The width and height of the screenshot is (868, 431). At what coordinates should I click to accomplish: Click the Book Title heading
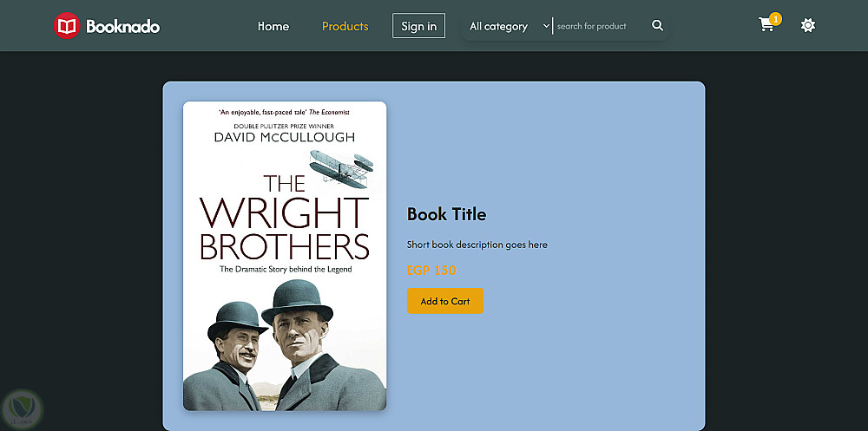pyautogui.click(x=447, y=214)
